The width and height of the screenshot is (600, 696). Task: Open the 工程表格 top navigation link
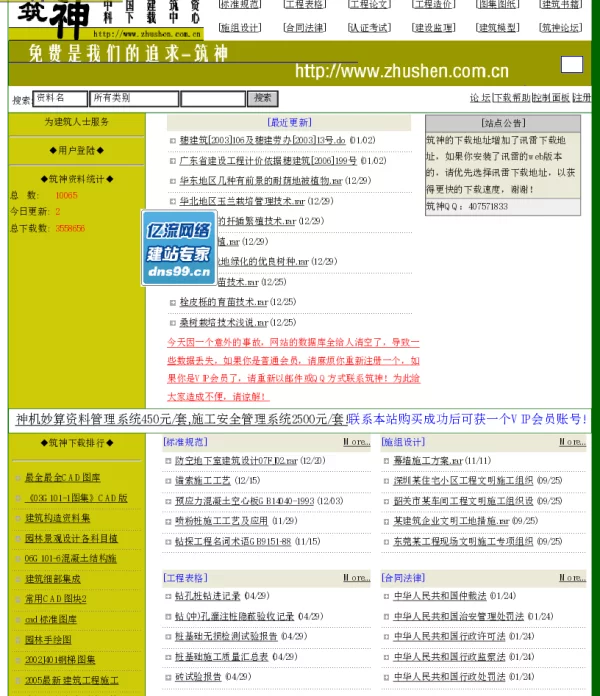tap(305, 4)
